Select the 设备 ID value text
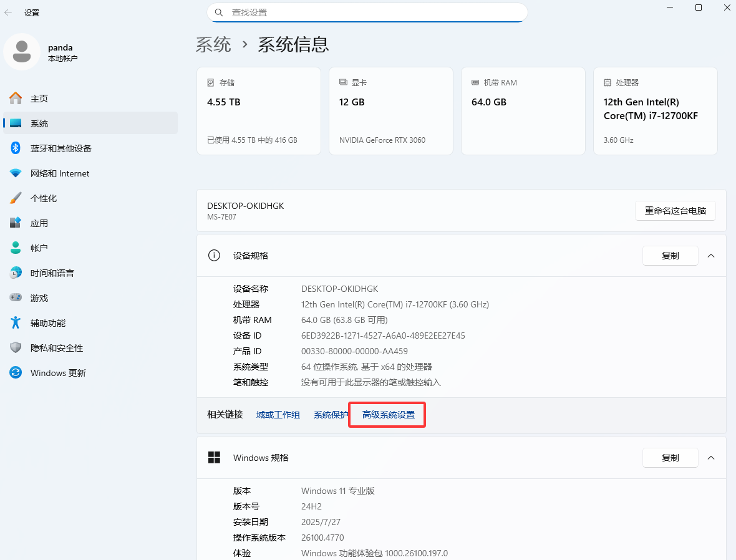 coord(383,336)
